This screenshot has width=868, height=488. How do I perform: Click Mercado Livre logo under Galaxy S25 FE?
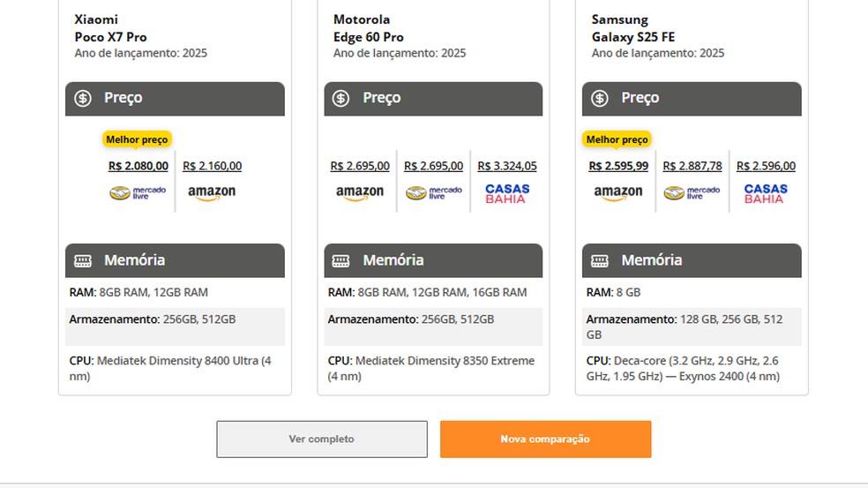click(x=692, y=193)
